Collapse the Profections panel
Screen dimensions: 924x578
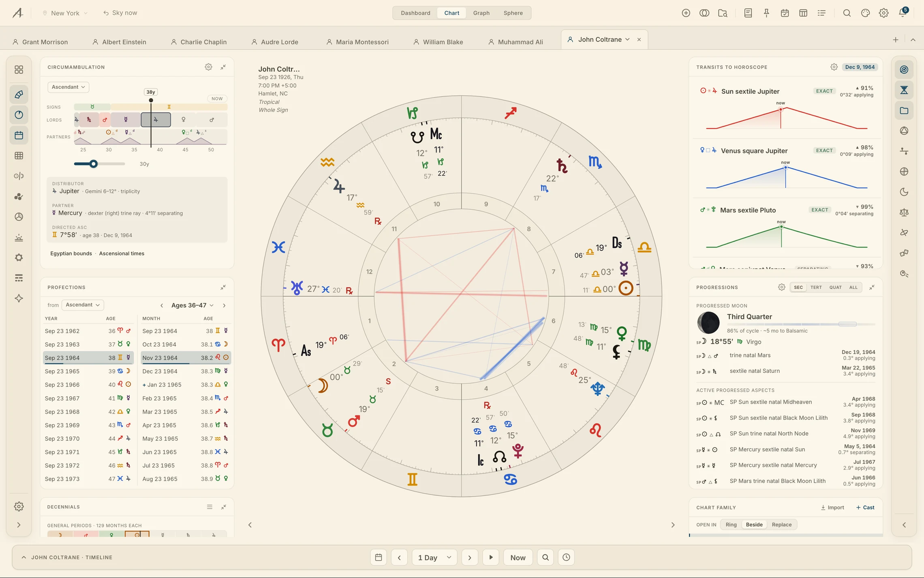223,287
